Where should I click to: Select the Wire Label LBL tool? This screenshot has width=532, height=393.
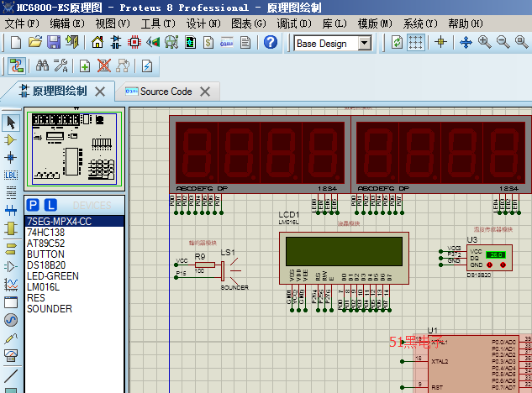click(x=11, y=176)
